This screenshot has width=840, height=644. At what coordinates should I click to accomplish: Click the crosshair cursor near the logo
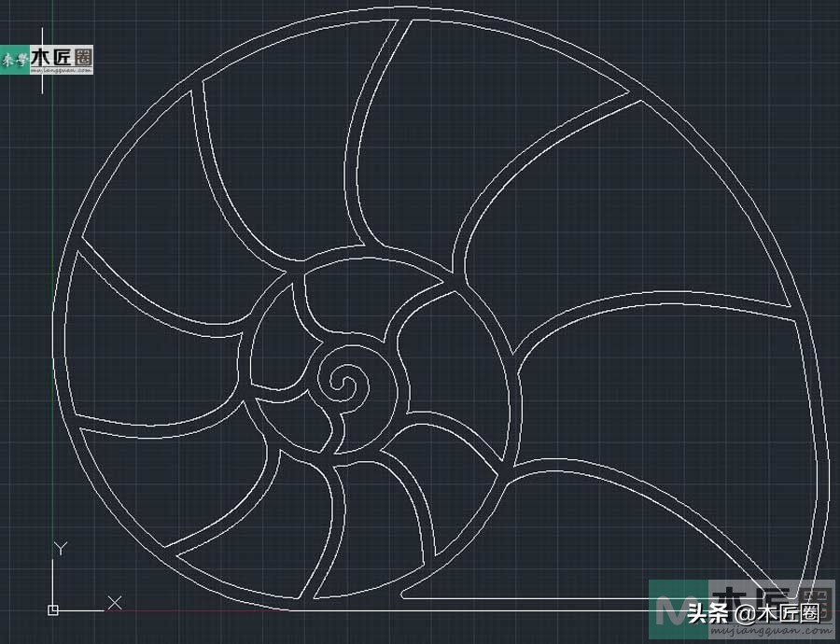pos(43,60)
